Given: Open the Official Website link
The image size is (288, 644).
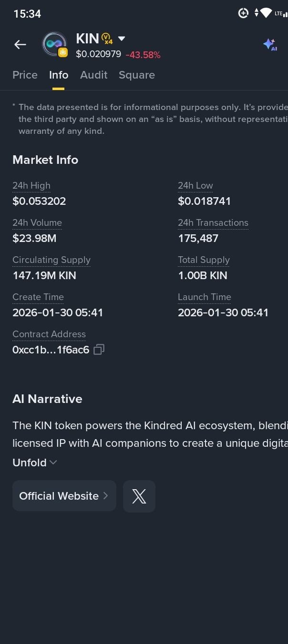Looking at the screenshot, I should [64, 496].
